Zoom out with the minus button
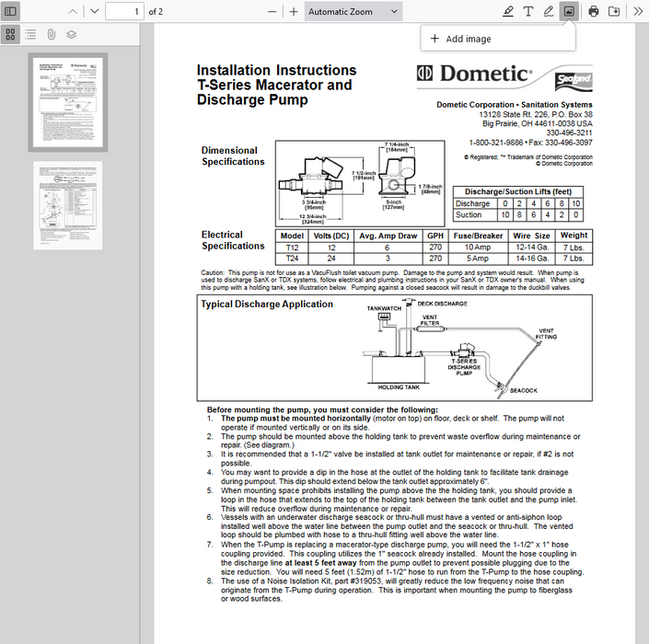Image resolution: width=649 pixels, height=644 pixels. [272, 11]
